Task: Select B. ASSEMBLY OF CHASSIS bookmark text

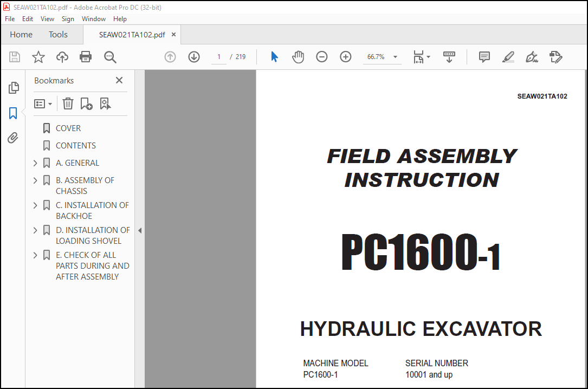Action: tap(85, 185)
